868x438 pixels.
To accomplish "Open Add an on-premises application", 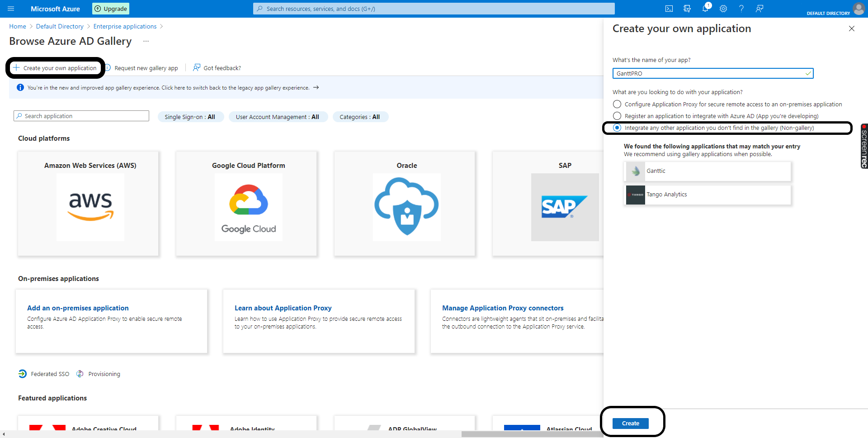I will point(78,308).
